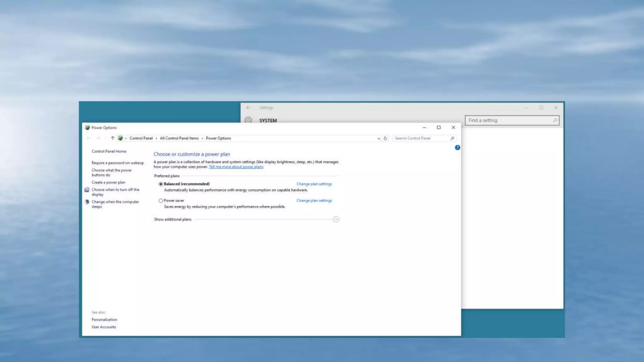
Task: Click the magnifier icon in Find a setting
Action: pos(555,120)
